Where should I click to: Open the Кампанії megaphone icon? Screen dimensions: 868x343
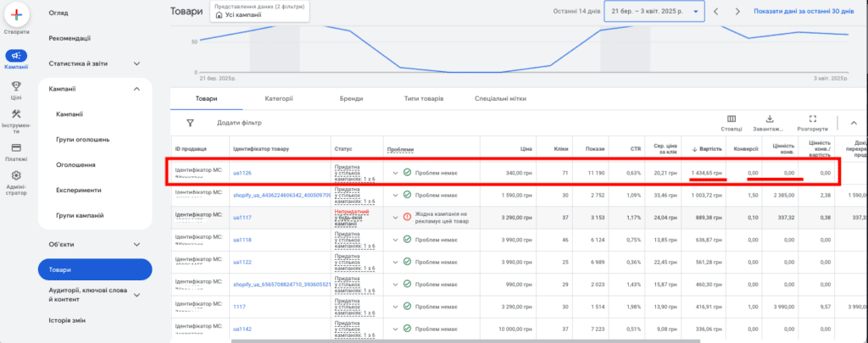pyautogui.click(x=16, y=56)
